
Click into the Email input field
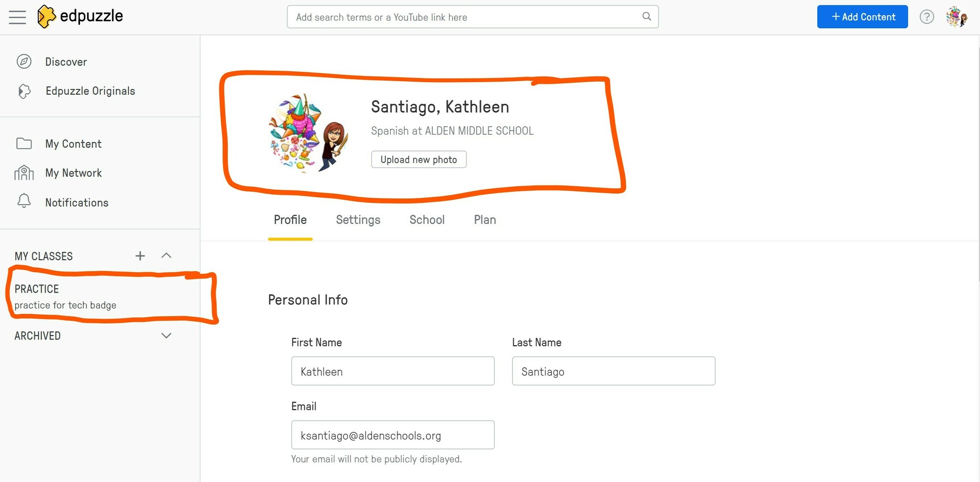click(392, 435)
